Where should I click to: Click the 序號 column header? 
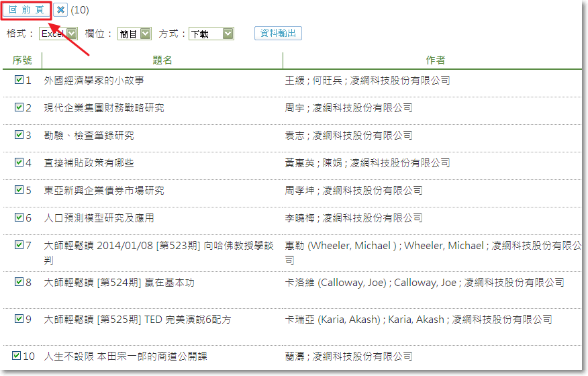coord(22,60)
